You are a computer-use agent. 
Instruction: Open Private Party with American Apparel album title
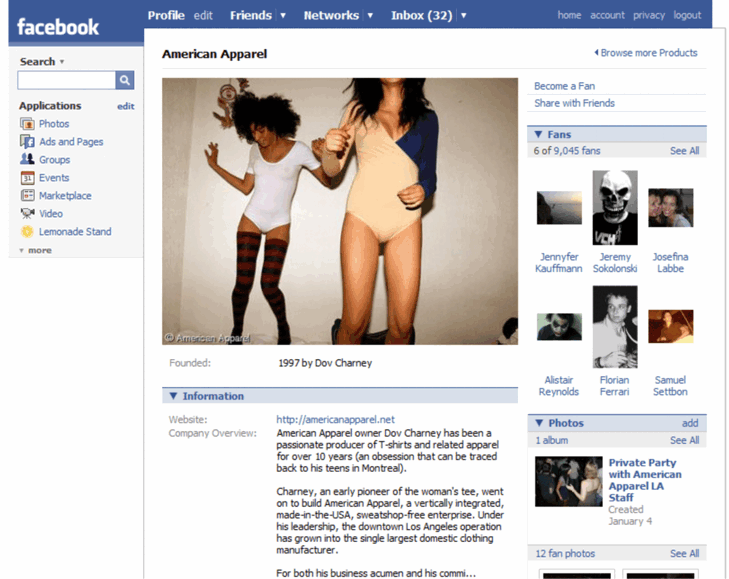(645, 480)
